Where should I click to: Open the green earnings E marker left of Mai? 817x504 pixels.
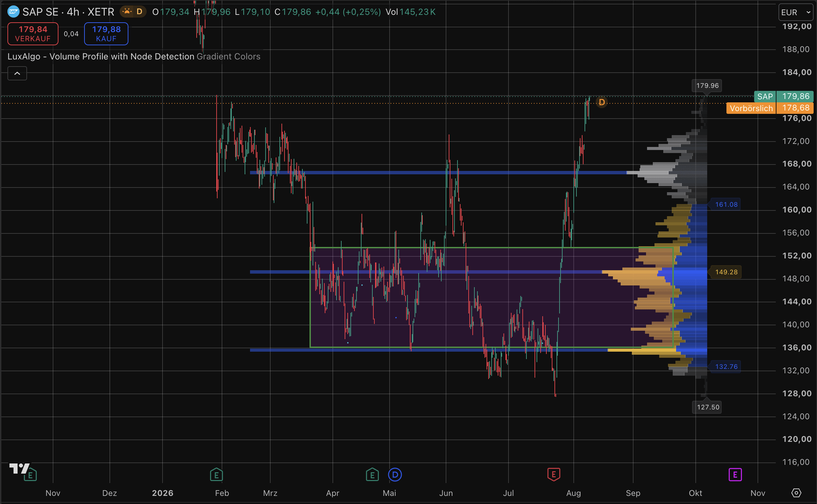tap(372, 475)
